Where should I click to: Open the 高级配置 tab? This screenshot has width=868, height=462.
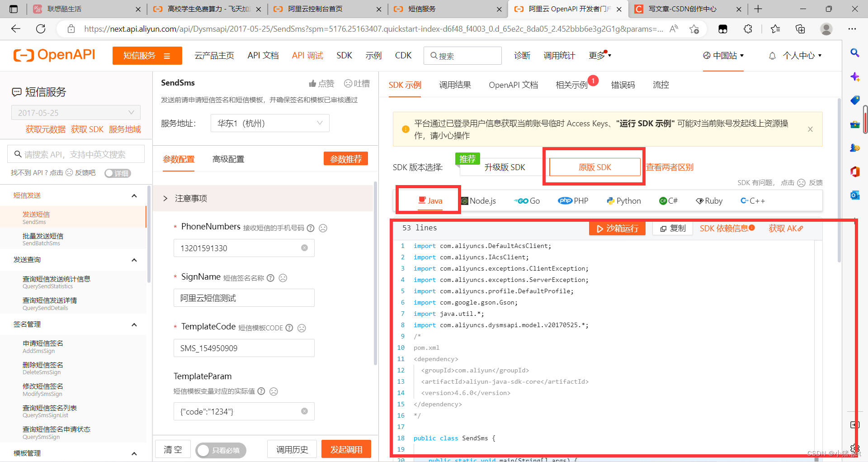pyautogui.click(x=228, y=159)
